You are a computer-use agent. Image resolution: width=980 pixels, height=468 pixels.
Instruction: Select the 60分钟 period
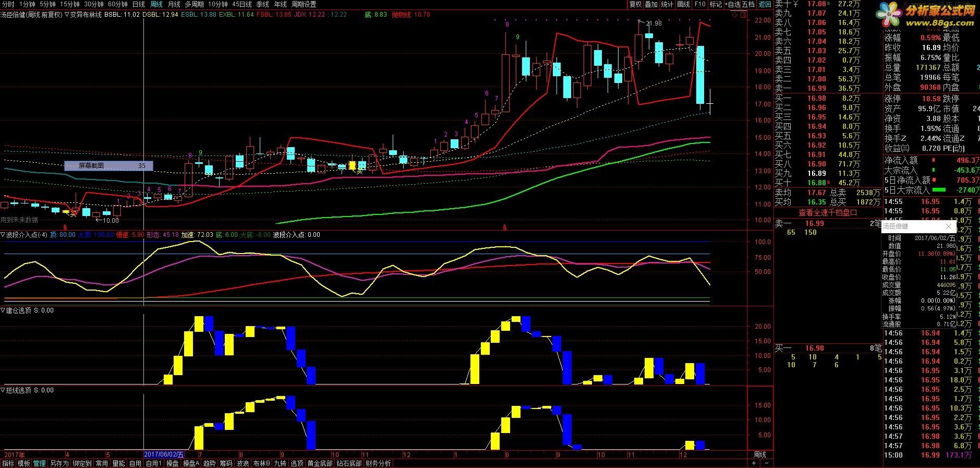(x=118, y=4)
